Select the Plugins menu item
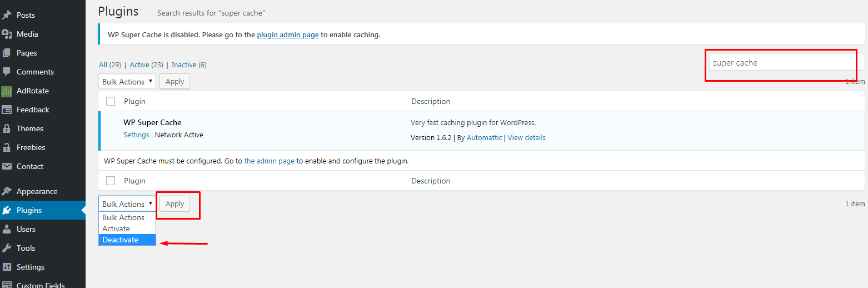 (x=43, y=210)
